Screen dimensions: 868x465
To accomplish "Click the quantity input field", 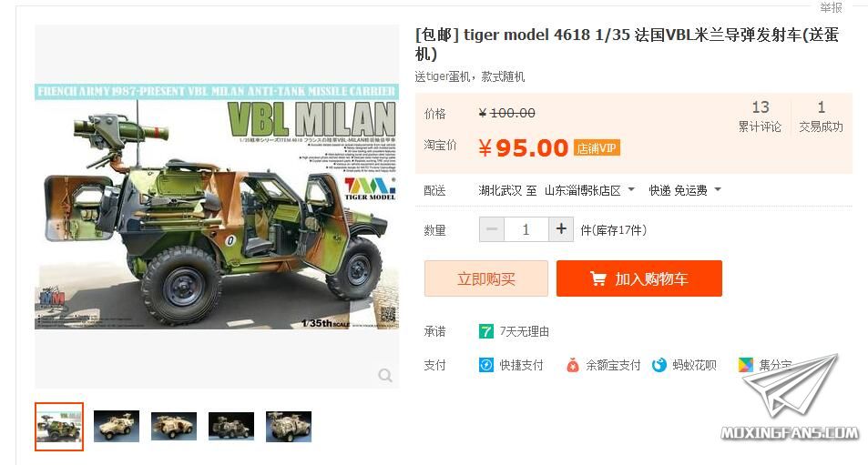I will click(x=526, y=229).
